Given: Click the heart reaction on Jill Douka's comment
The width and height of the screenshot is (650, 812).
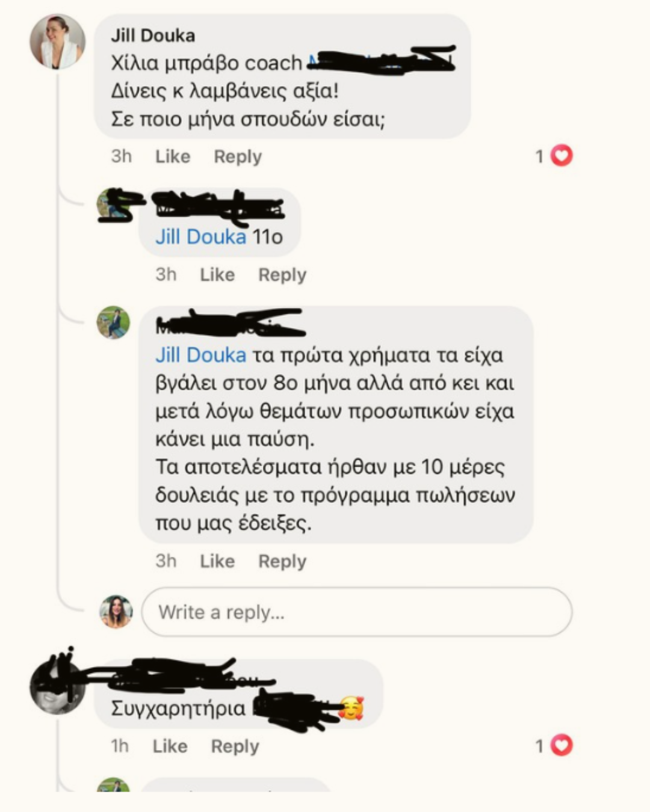Looking at the screenshot, I should (562, 156).
